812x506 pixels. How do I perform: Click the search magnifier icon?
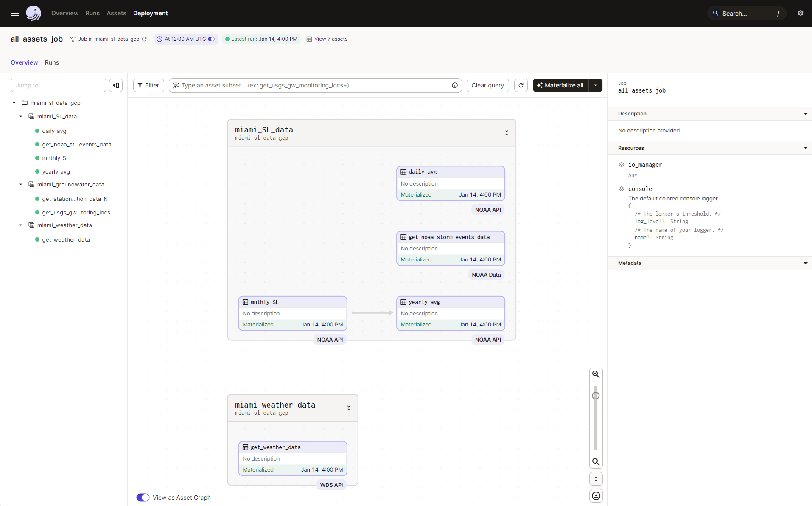coord(716,13)
